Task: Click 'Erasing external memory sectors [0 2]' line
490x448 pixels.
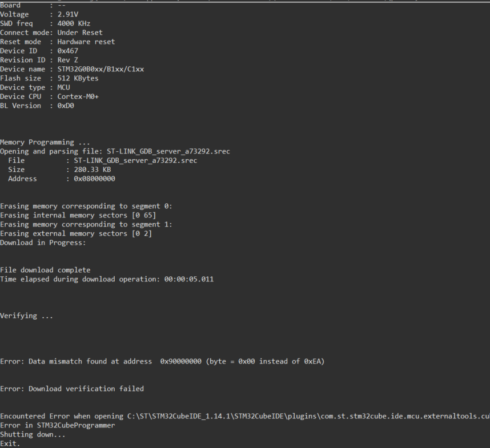Action: click(76, 233)
